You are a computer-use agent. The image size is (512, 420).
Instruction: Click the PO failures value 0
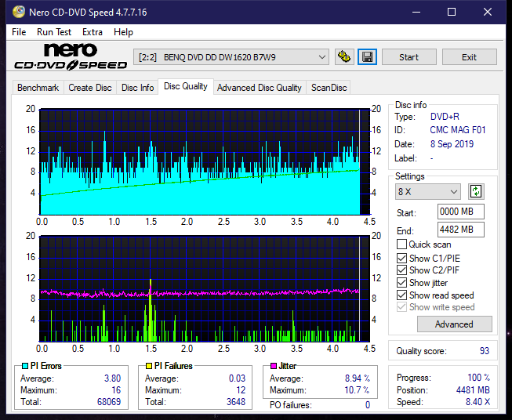coord(368,405)
